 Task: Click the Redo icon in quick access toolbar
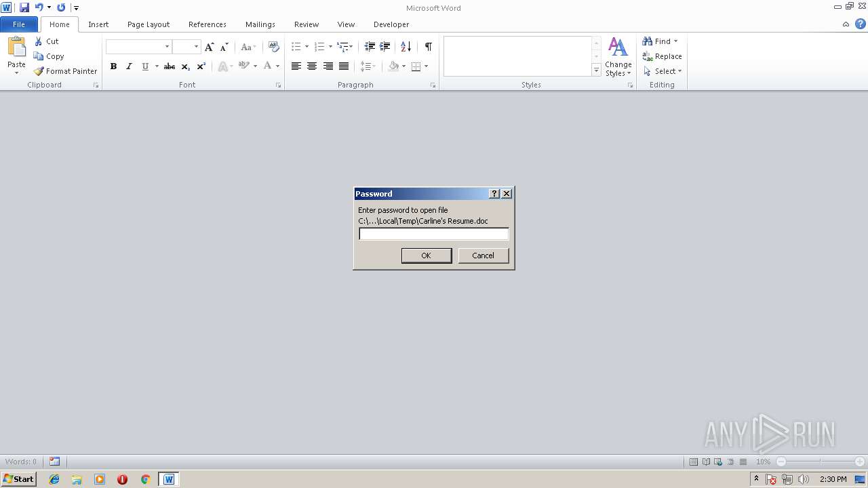tap(61, 7)
